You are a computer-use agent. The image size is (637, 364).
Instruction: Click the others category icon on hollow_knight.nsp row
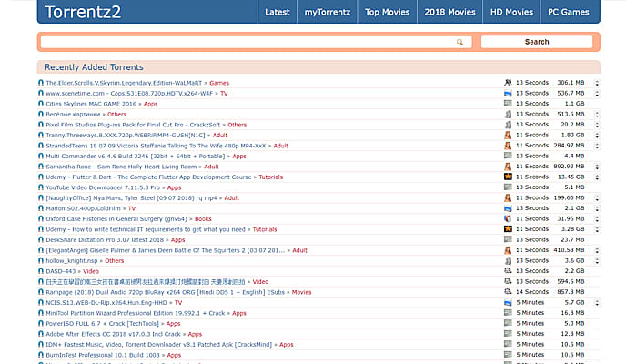click(x=508, y=261)
